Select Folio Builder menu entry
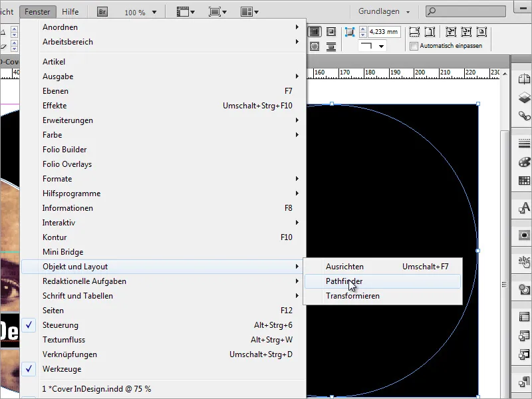The width and height of the screenshot is (532, 399). pyautogui.click(x=163, y=149)
